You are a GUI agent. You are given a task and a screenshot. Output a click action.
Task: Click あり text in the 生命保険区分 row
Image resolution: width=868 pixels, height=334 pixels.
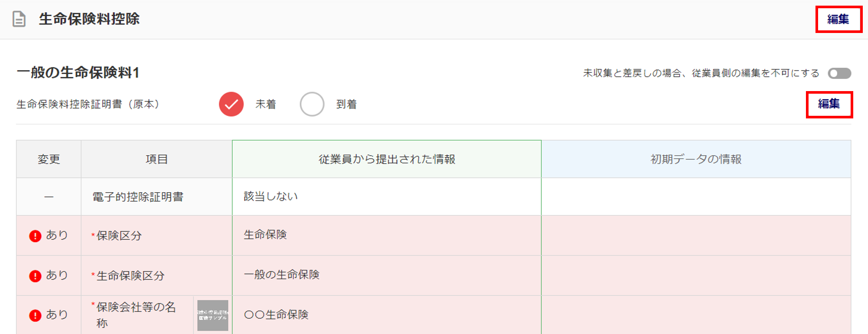point(57,275)
